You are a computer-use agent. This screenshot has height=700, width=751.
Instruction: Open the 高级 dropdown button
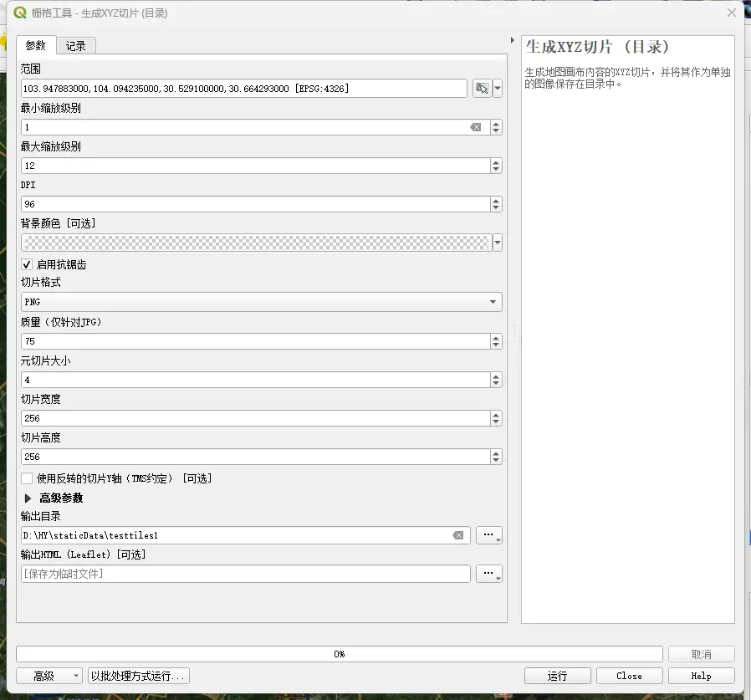[49, 676]
